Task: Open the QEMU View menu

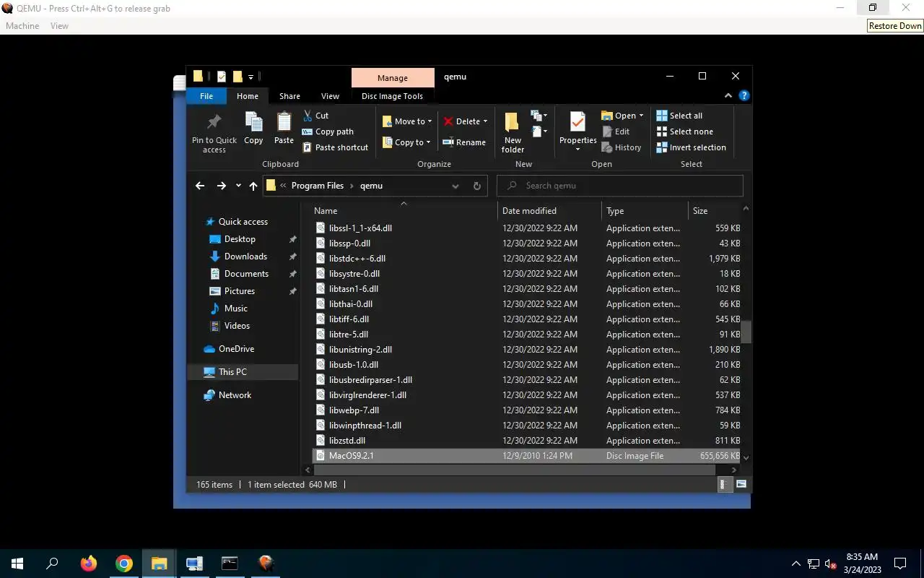Action: 59,26
